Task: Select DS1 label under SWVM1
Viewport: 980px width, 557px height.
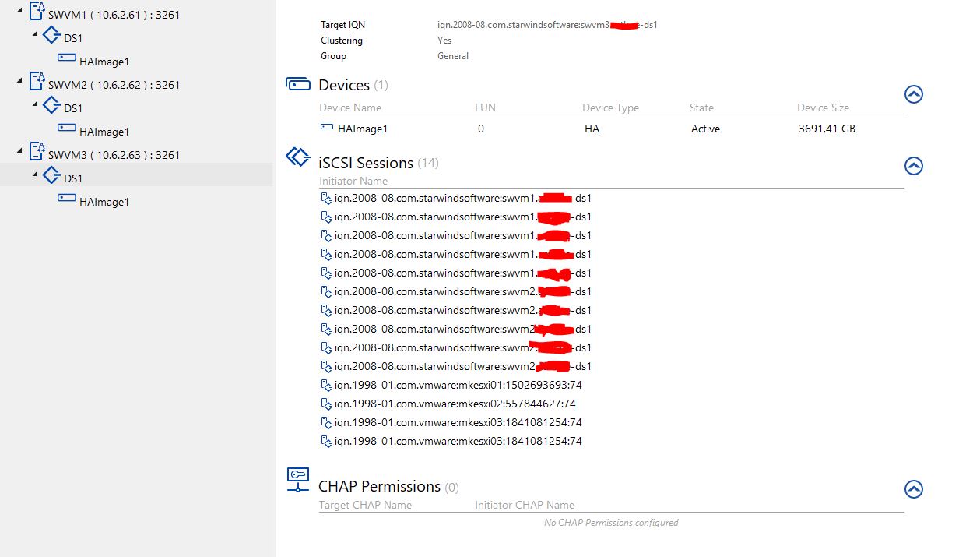Action: (x=73, y=38)
